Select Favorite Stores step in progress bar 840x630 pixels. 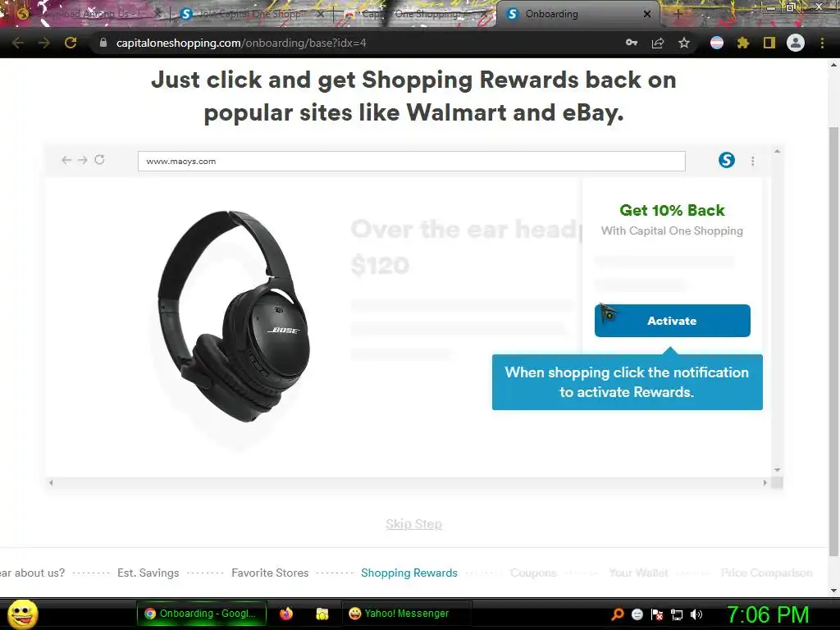270,573
